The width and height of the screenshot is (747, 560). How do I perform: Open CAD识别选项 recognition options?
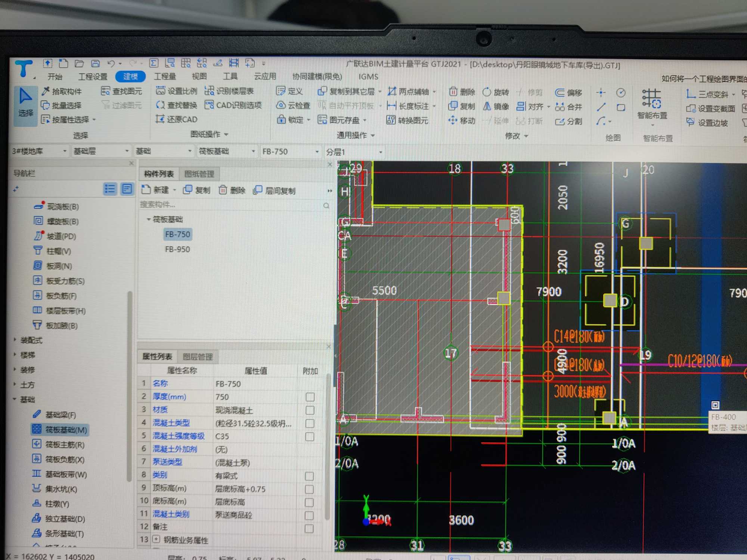(x=233, y=105)
